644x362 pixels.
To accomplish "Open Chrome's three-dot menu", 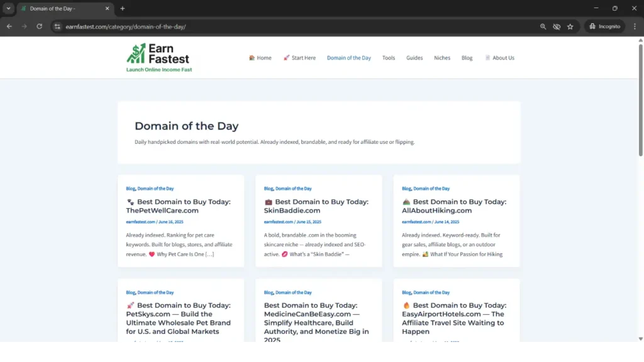I will pyautogui.click(x=635, y=26).
